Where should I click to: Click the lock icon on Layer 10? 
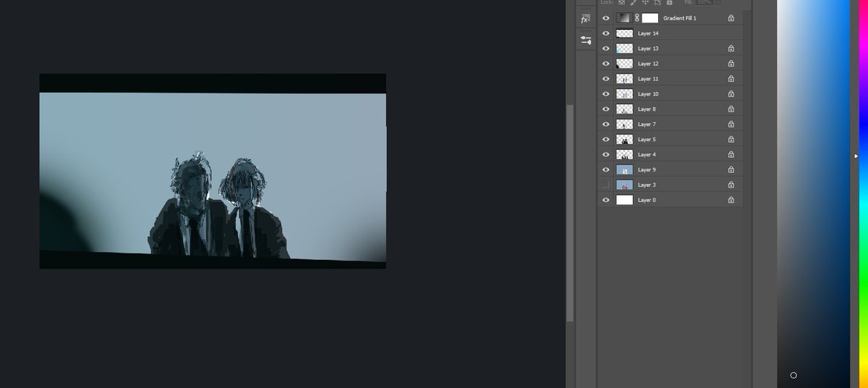point(731,94)
